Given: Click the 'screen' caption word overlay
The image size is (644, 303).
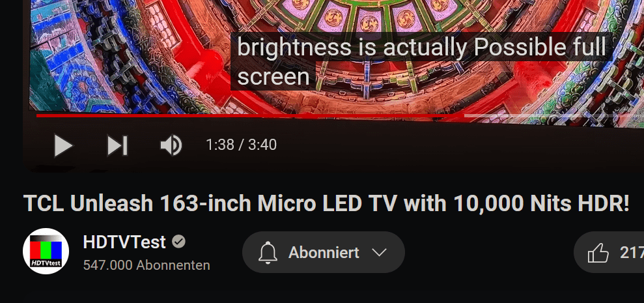Looking at the screenshot, I should tap(273, 76).
